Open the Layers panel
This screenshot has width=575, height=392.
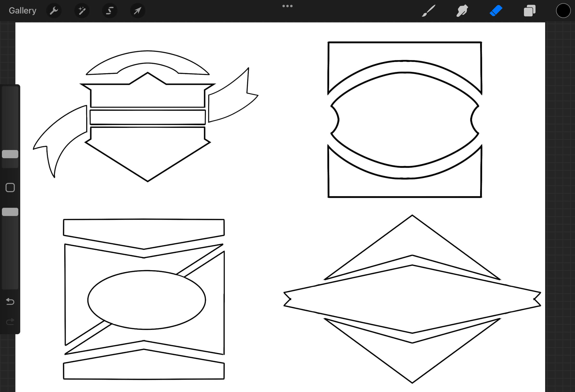(x=529, y=10)
